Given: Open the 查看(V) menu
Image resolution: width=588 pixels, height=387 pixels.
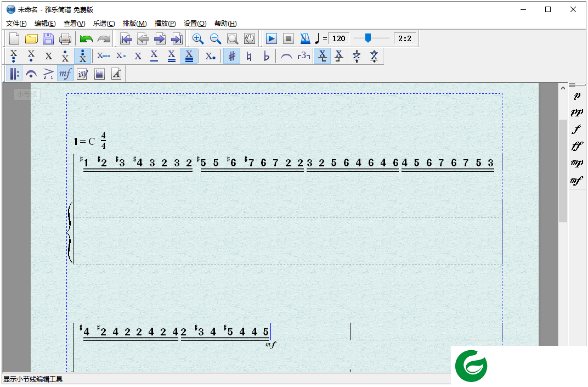Looking at the screenshot, I should tap(74, 23).
